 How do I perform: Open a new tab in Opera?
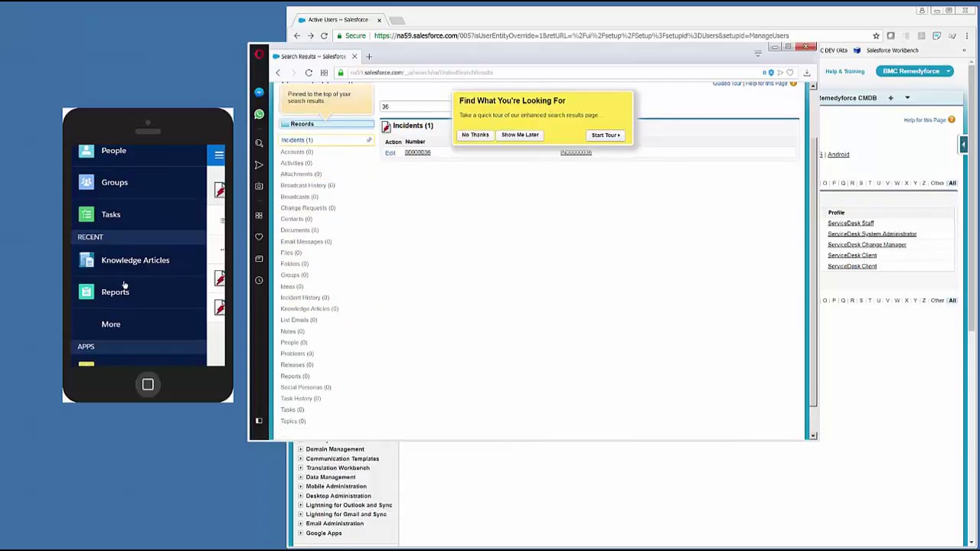pos(369,56)
